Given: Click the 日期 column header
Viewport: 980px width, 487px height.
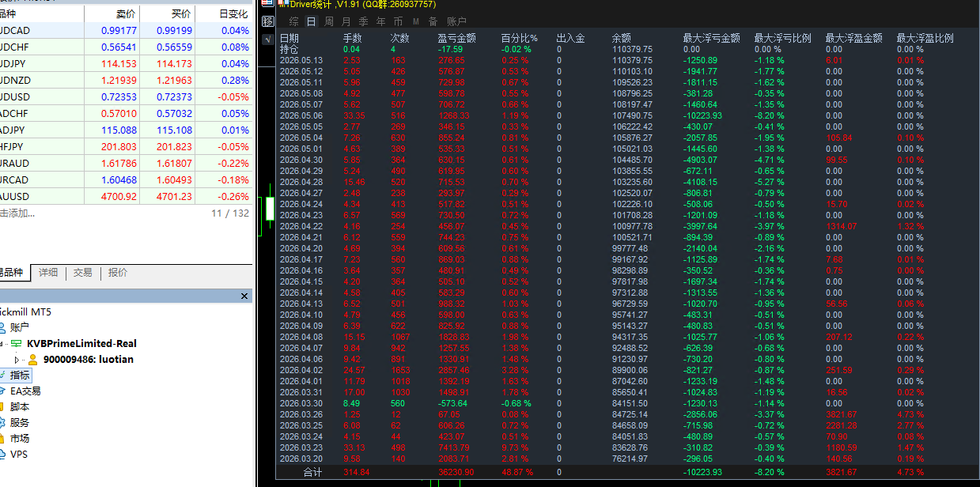Looking at the screenshot, I should coord(289,38).
